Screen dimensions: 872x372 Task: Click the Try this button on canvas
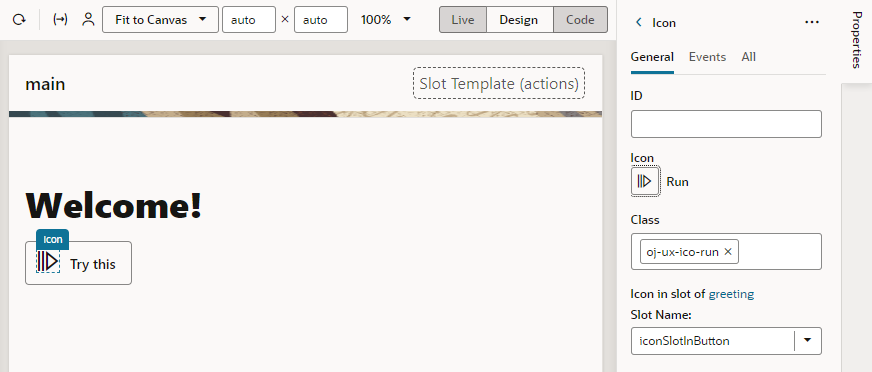point(78,263)
